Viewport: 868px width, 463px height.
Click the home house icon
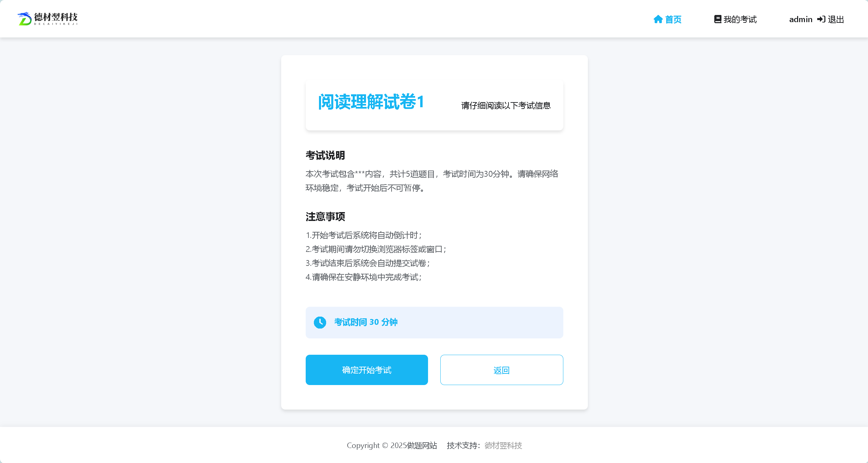pyautogui.click(x=658, y=19)
